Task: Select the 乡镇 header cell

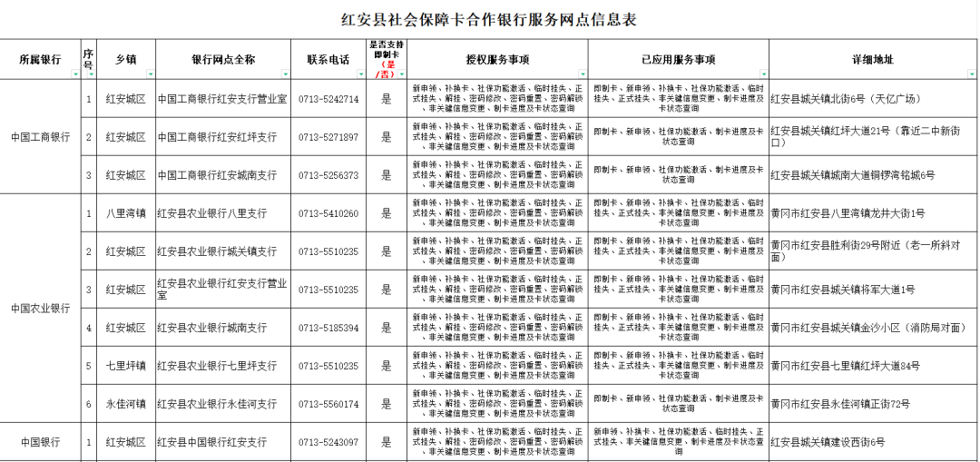Action: tap(126, 59)
